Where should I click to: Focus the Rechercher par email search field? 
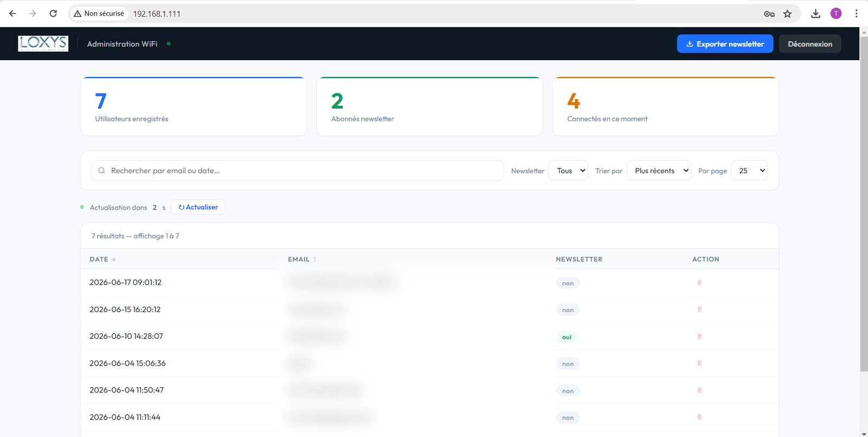(x=298, y=170)
